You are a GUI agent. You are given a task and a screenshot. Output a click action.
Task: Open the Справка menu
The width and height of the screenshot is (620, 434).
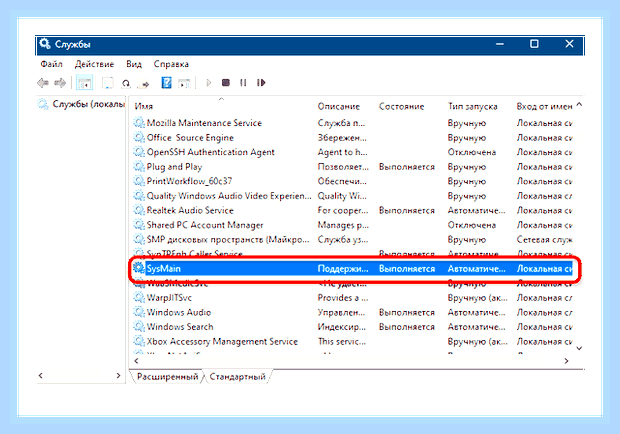[171, 64]
